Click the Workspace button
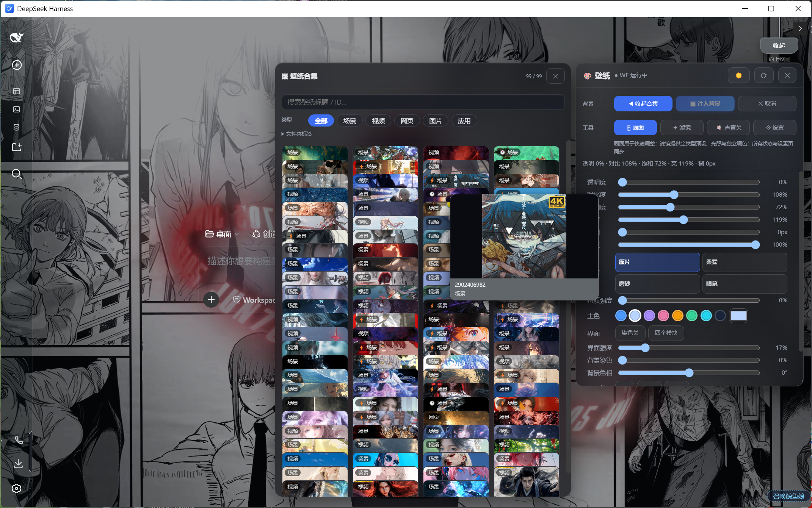This screenshot has width=812, height=508. coord(254,300)
